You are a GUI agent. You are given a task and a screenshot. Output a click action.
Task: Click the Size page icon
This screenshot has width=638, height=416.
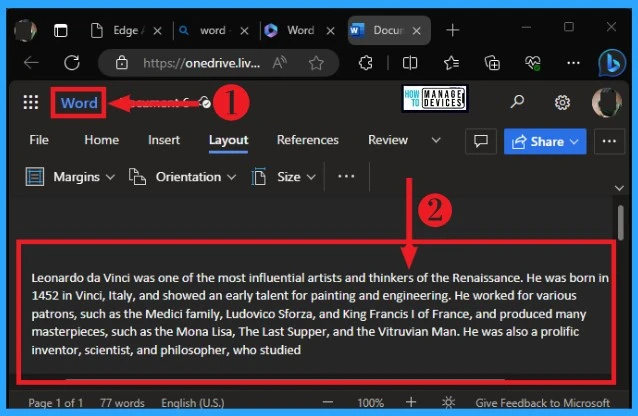[259, 177]
